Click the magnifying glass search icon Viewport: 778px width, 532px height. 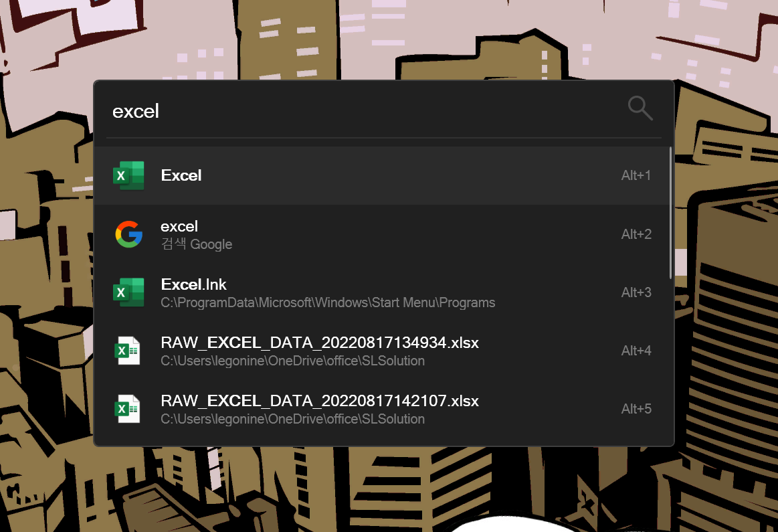[x=640, y=108]
